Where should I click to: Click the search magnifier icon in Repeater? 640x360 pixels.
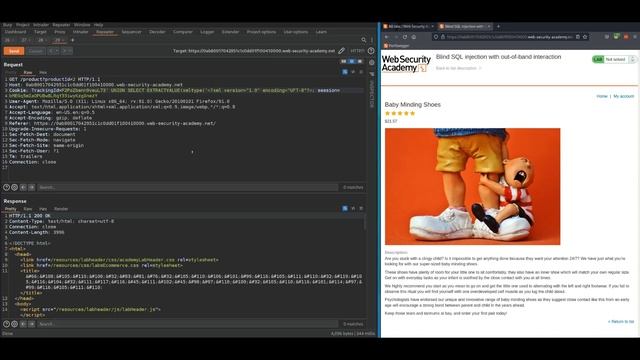[364, 40]
